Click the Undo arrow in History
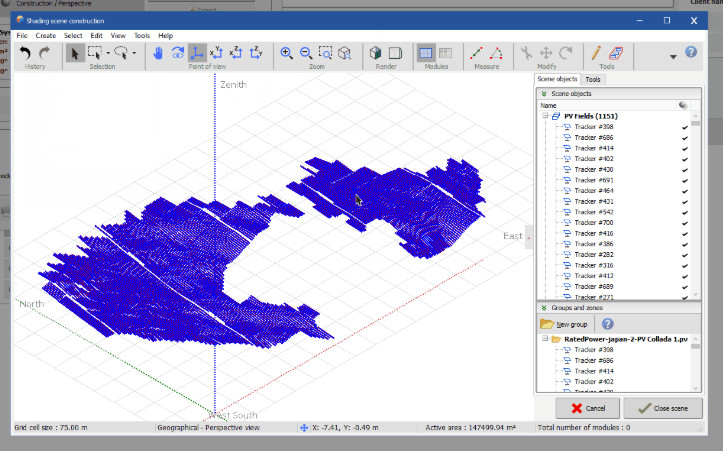This screenshot has width=723, height=451. coord(25,53)
